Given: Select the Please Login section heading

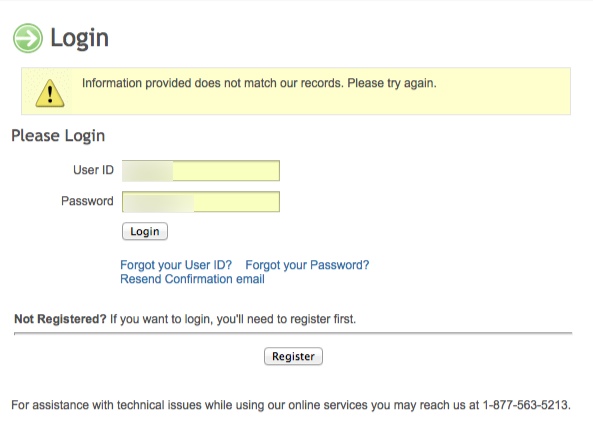Looking at the screenshot, I should coord(58,136).
